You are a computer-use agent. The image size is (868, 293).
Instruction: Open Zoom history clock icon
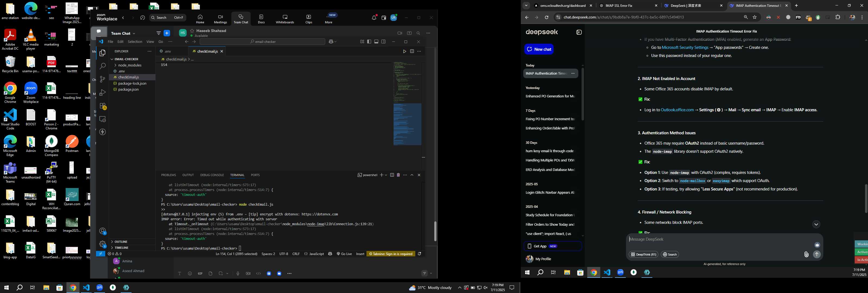click(x=142, y=18)
